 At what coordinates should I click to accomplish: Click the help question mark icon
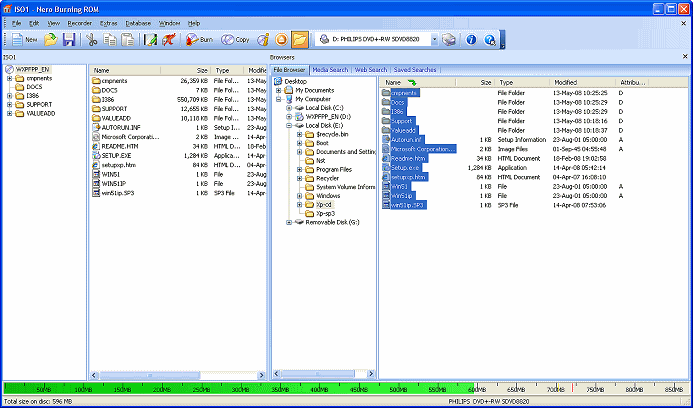[x=489, y=40]
